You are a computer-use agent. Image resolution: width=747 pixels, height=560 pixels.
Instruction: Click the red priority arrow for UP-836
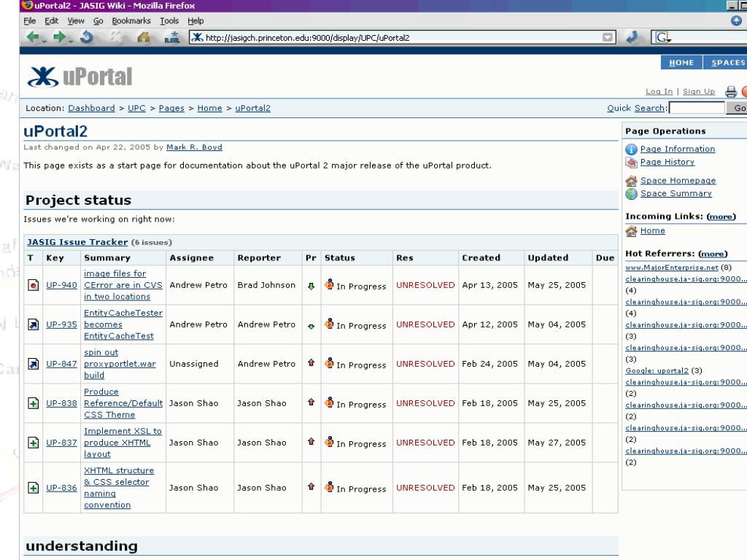click(311, 486)
